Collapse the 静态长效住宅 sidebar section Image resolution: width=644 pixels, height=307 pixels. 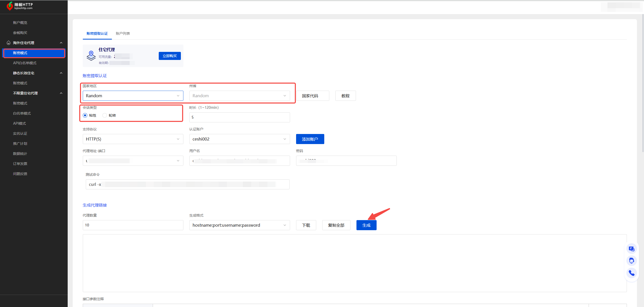(x=61, y=73)
